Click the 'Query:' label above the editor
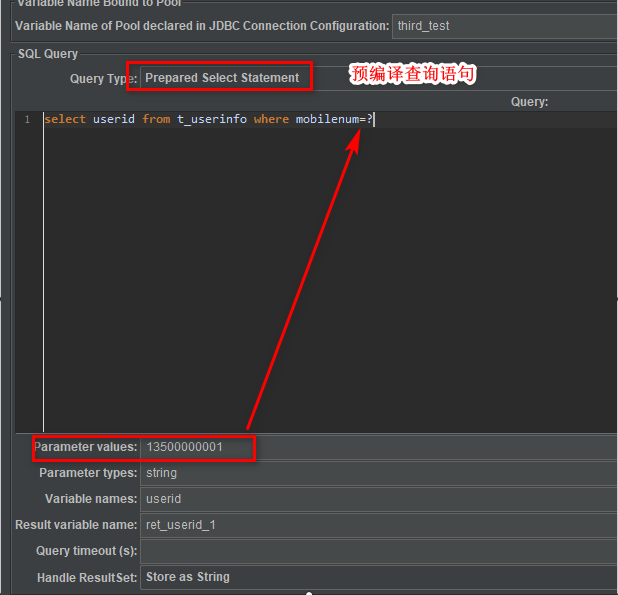 click(x=529, y=102)
